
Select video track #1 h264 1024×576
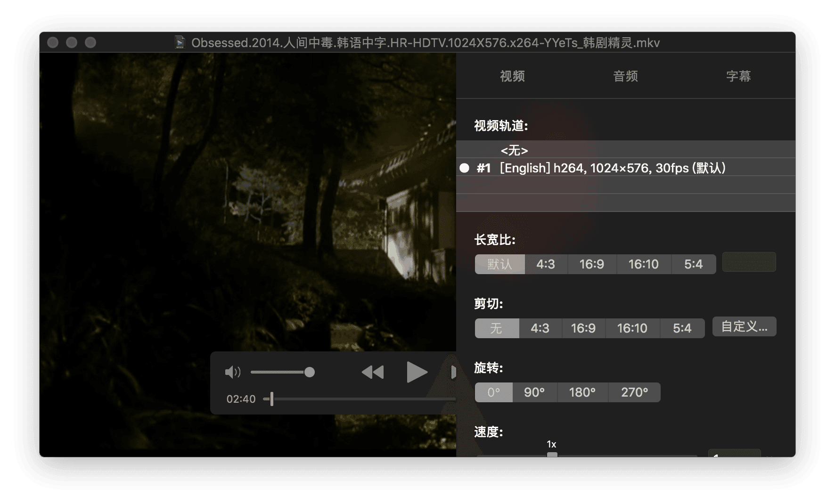(626, 168)
